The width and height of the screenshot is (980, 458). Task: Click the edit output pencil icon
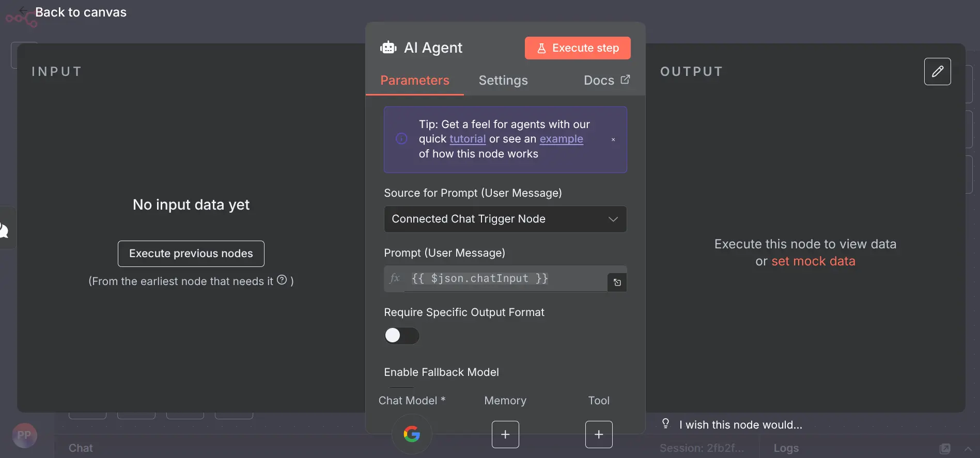937,71
